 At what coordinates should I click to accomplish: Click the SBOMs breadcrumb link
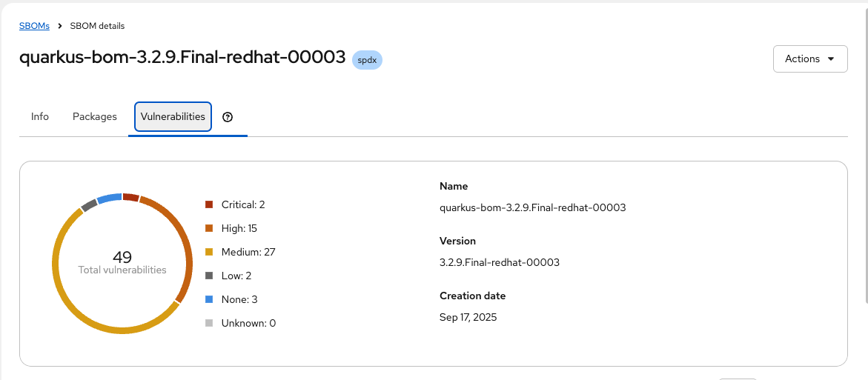tap(34, 26)
